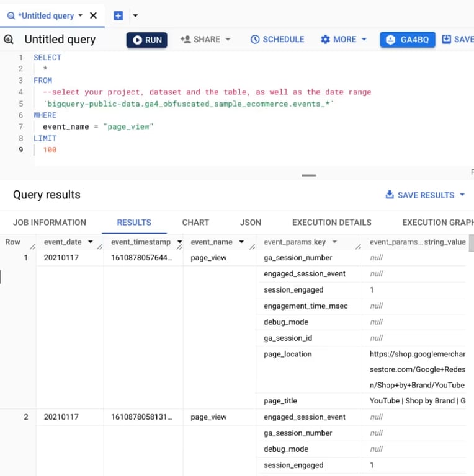Screen dimensions: 474x476
Task: Open Save Results dropdown
Action: click(x=425, y=195)
